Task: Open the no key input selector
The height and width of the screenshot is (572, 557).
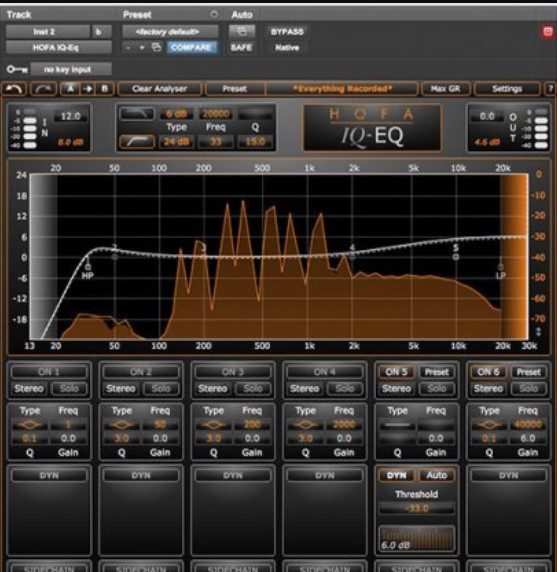Action: click(x=71, y=69)
